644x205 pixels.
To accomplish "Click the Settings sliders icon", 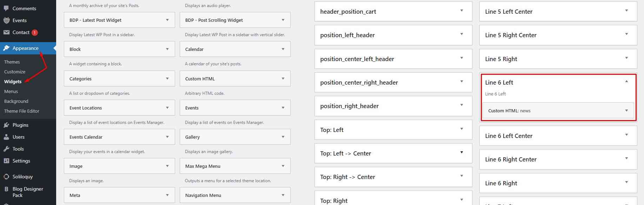I will point(6,161).
